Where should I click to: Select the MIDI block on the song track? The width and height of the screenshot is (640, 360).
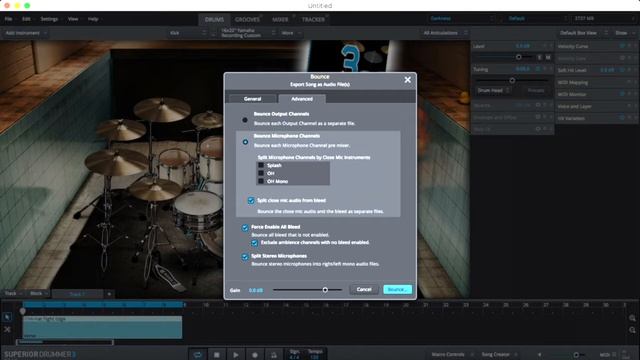pyautogui.click(x=102, y=327)
